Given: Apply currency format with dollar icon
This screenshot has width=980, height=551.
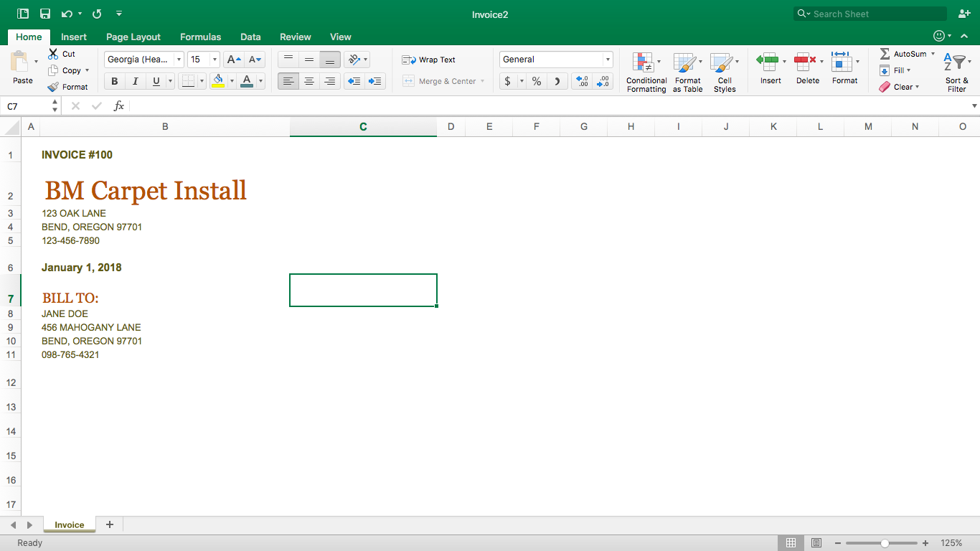Looking at the screenshot, I should (508, 81).
